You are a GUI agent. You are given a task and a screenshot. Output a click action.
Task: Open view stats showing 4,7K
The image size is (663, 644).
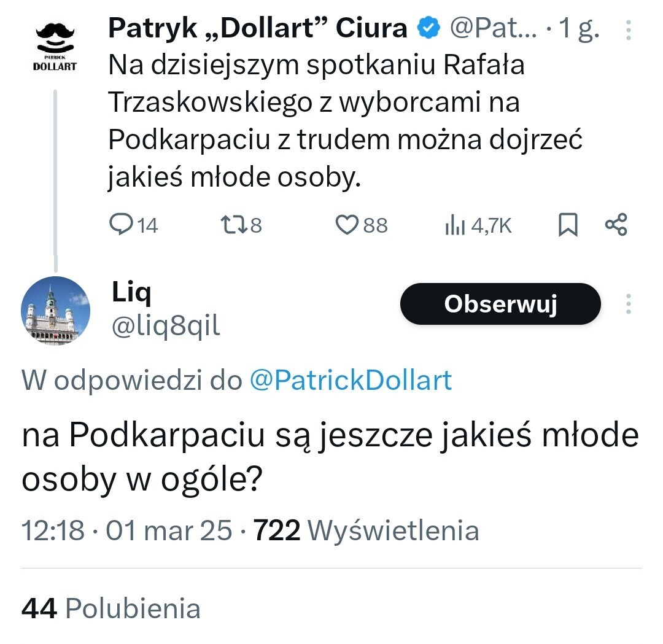[478, 226]
